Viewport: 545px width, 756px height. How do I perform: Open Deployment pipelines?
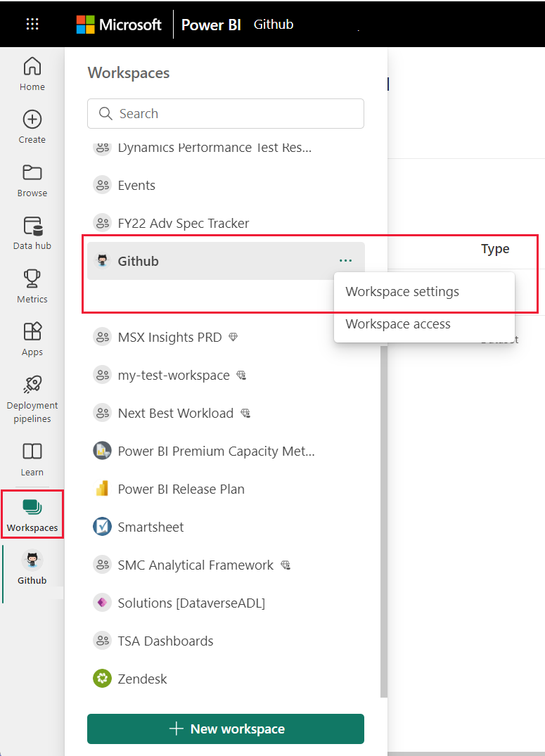coord(32,399)
